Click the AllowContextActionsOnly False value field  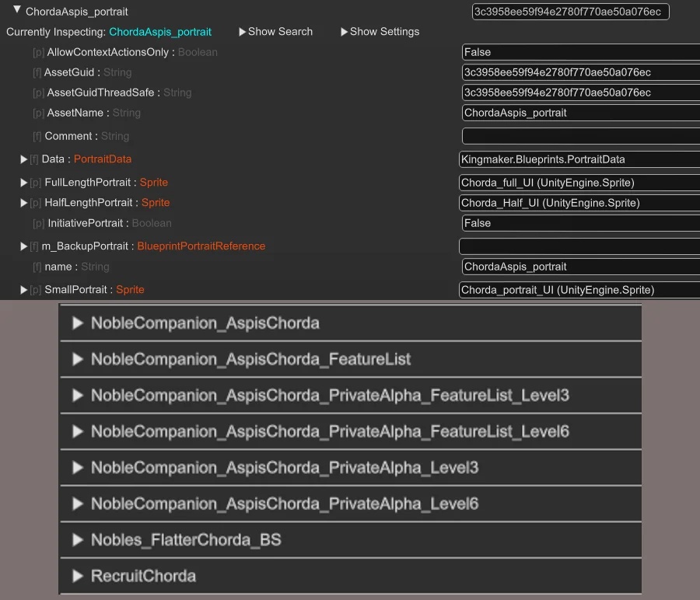point(581,52)
